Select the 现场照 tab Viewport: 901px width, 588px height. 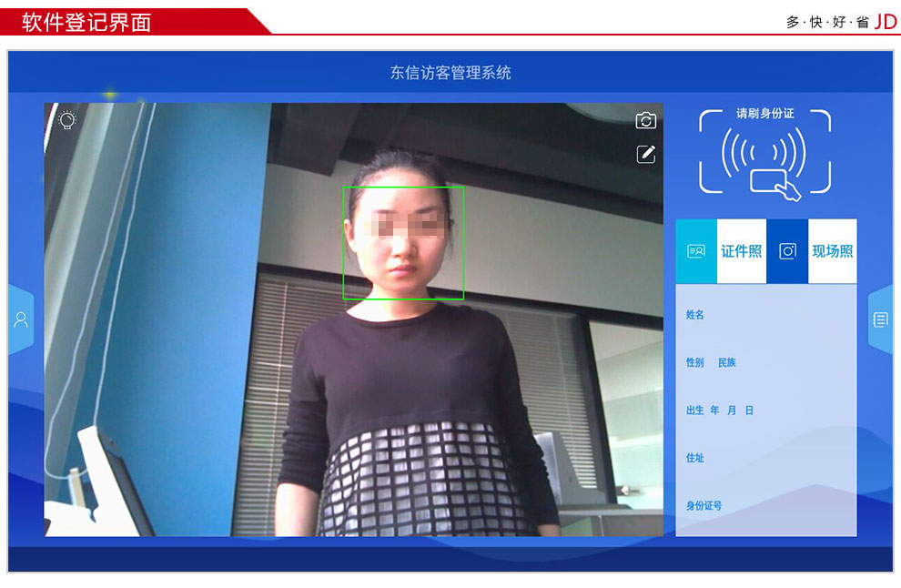(x=832, y=251)
